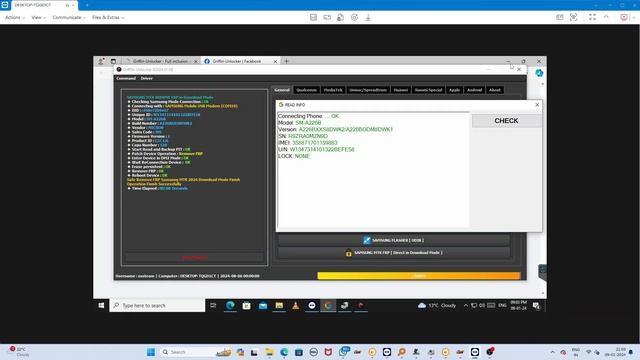The width and height of the screenshot is (640, 360).
Task: Open remote notification center icon
Action: (536, 305)
